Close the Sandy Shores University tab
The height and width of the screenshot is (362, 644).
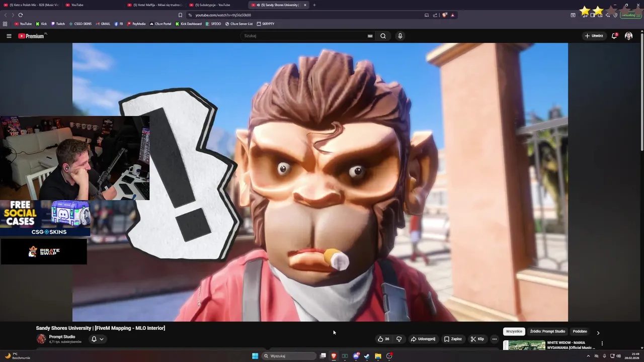pos(305,5)
